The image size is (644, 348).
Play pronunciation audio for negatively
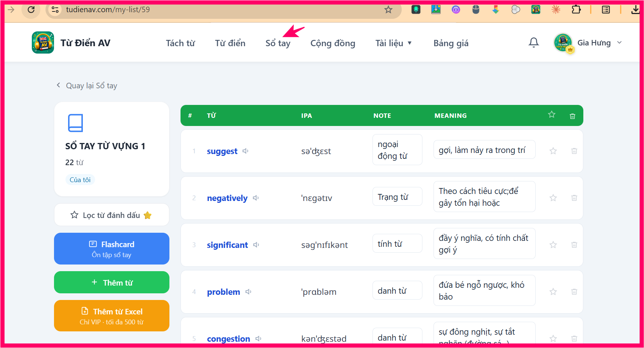(256, 198)
